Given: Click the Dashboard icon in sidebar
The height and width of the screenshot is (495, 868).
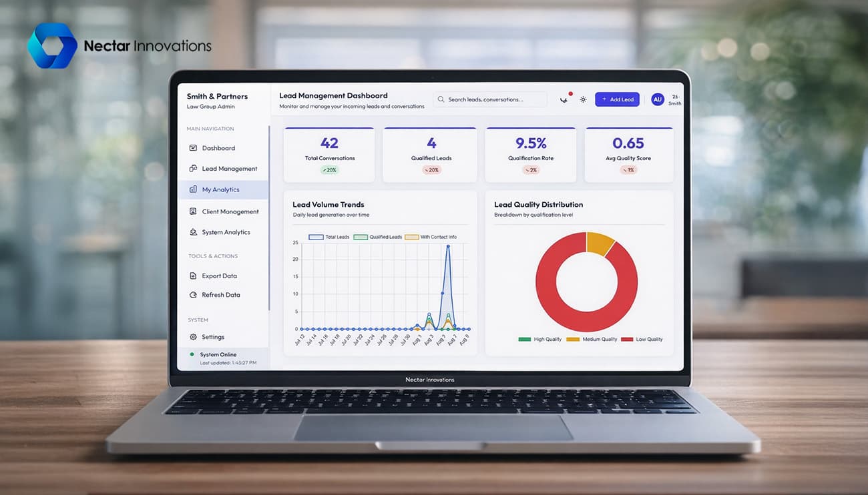Looking at the screenshot, I should [193, 148].
